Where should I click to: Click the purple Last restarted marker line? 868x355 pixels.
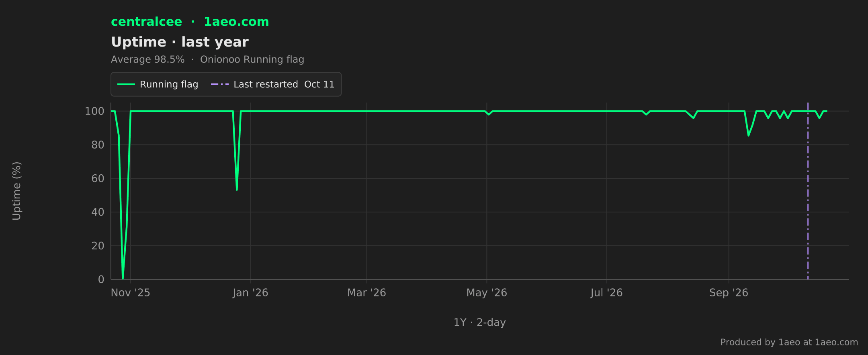pos(808,191)
